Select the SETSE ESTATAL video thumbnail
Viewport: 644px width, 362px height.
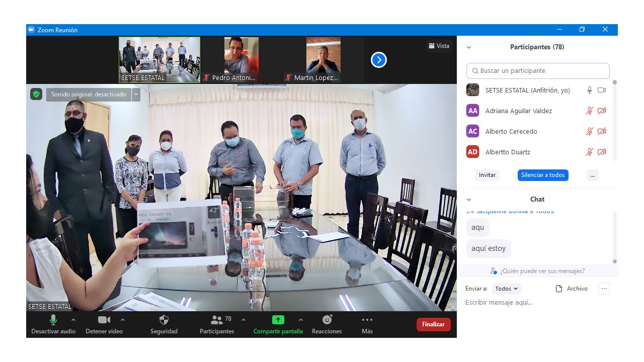pos(159,60)
